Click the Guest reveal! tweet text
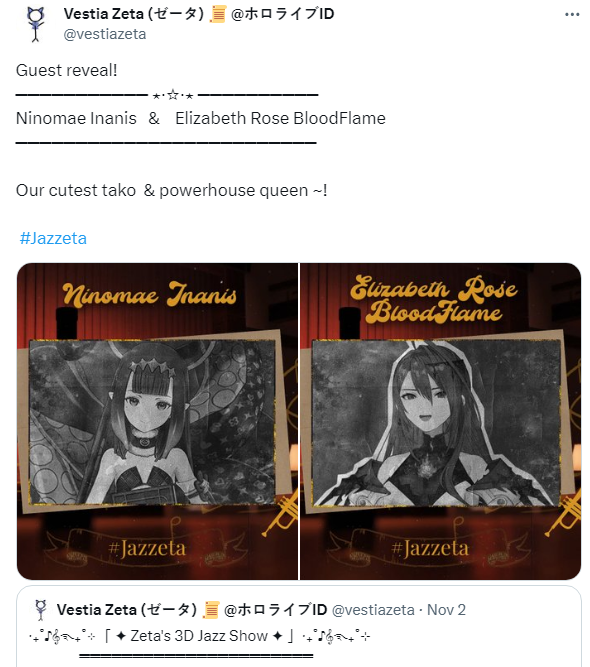This screenshot has height=667, width=590. coord(67,70)
